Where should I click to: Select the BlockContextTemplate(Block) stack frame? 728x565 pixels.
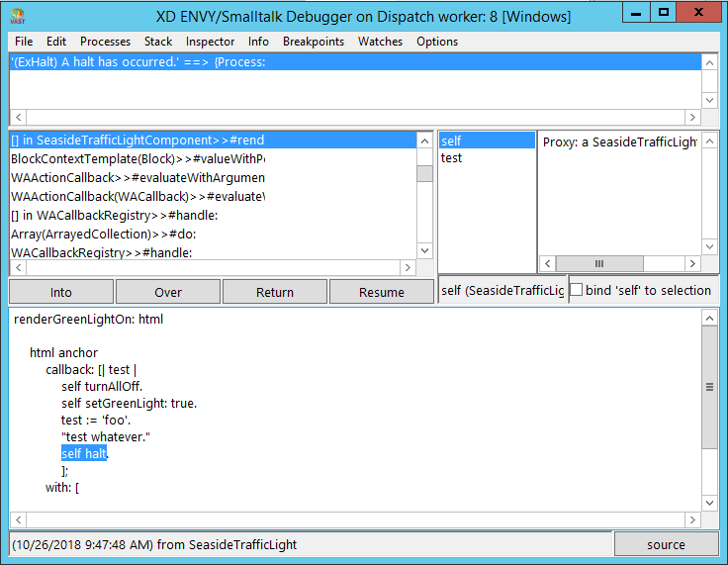pyautogui.click(x=138, y=158)
